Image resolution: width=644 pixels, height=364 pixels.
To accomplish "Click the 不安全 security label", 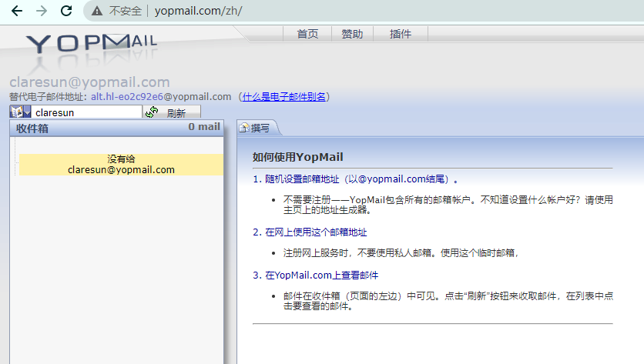I will 126,11.
